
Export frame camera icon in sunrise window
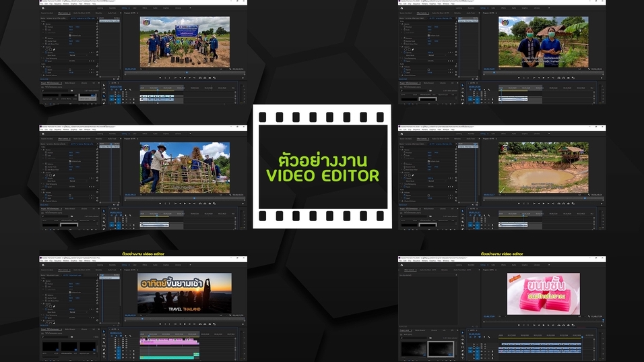point(210,324)
